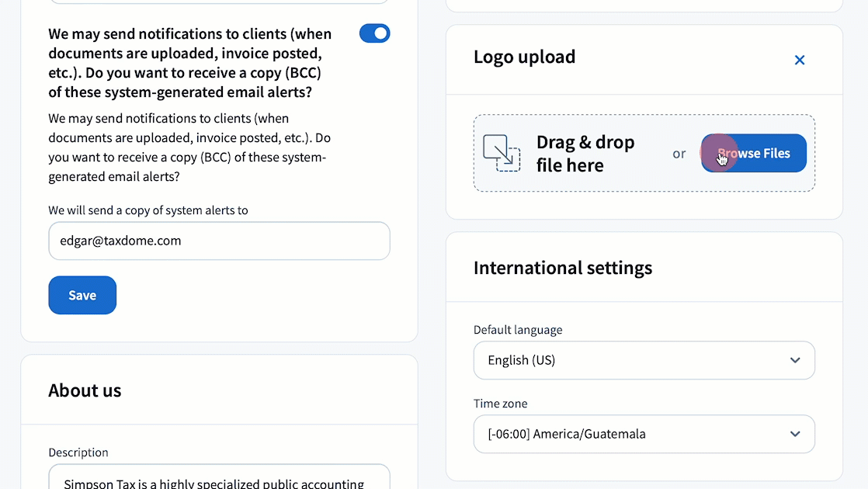Click the "Drag & drop file here" text
The width and height of the screenshot is (868, 489).
[585, 154]
